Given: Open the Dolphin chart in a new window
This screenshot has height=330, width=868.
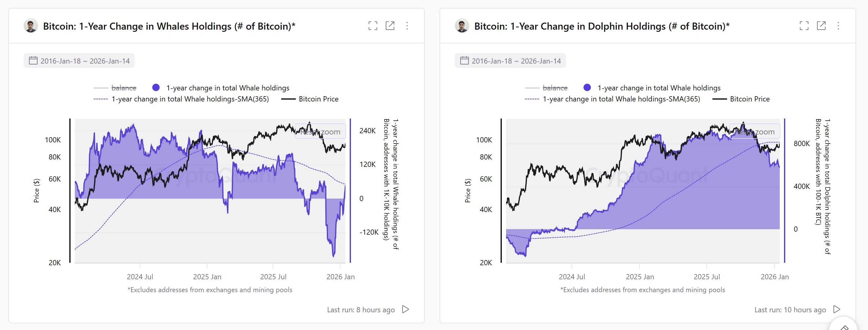Looking at the screenshot, I should click(822, 26).
